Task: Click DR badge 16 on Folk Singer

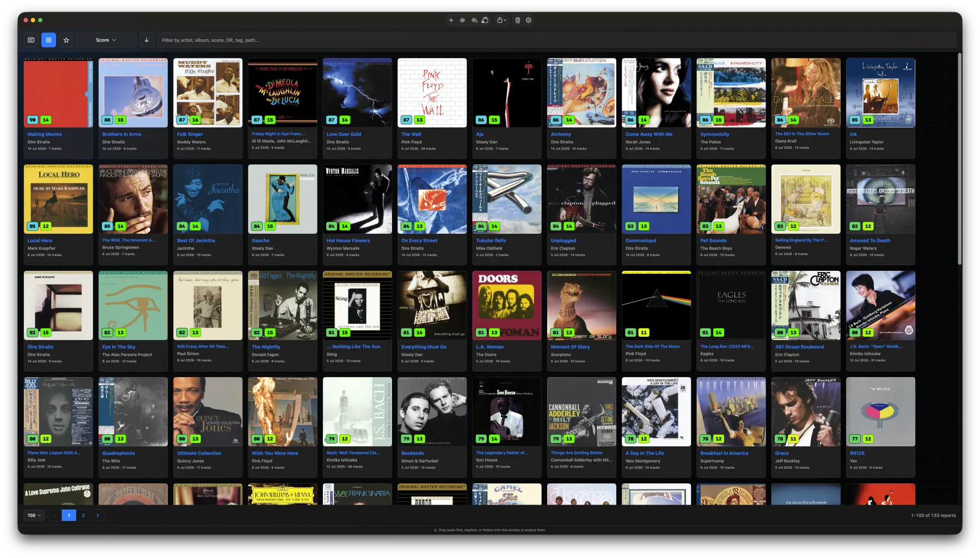Action: 195,120
